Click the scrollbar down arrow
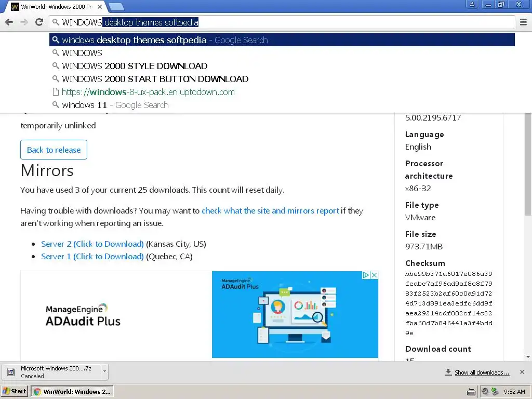The width and height of the screenshot is (532, 399). tap(528, 357)
